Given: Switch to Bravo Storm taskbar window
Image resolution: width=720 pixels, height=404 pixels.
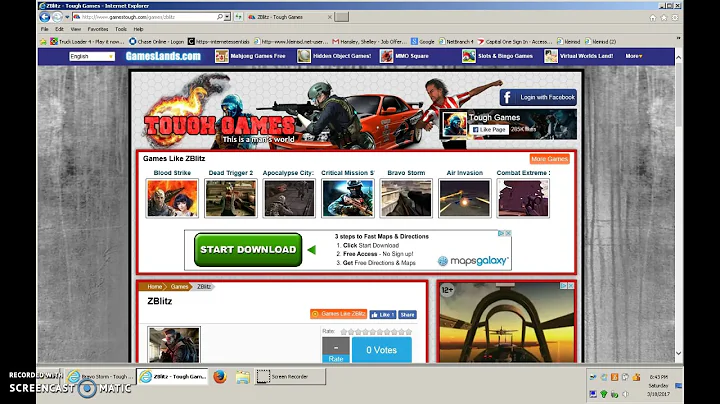Looking at the screenshot, I should pyautogui.click(x=100, y=376).
